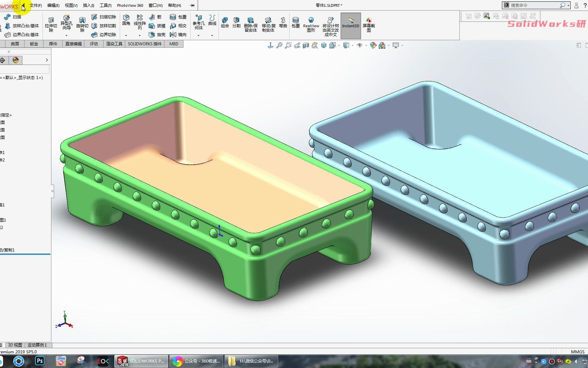Screen dimensions: 588x368
Task: Open the 工具(T) menu
Action: point(105,5)
